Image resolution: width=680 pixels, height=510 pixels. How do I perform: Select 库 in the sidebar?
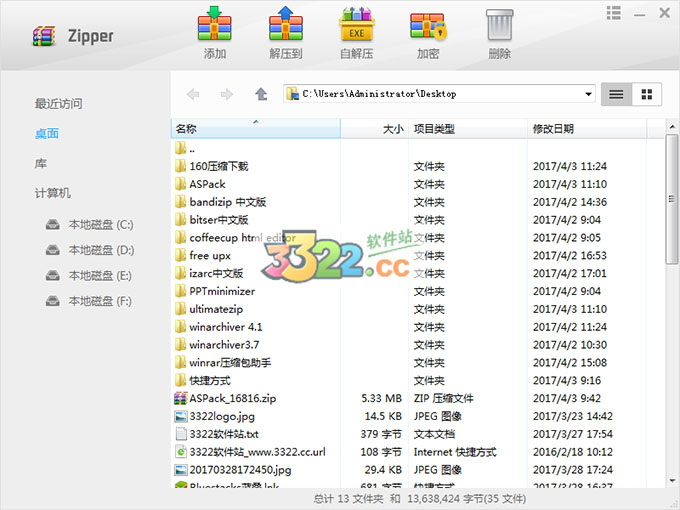click(x=41, y=163)
